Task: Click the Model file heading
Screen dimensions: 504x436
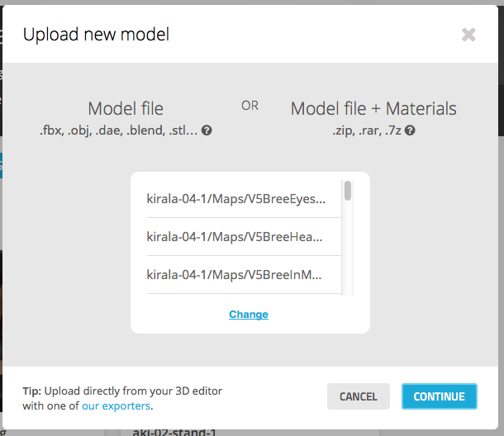Action: click(126, 109)
